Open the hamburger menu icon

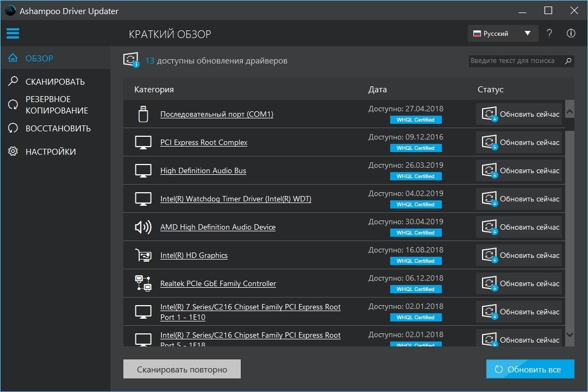point(12,34)
